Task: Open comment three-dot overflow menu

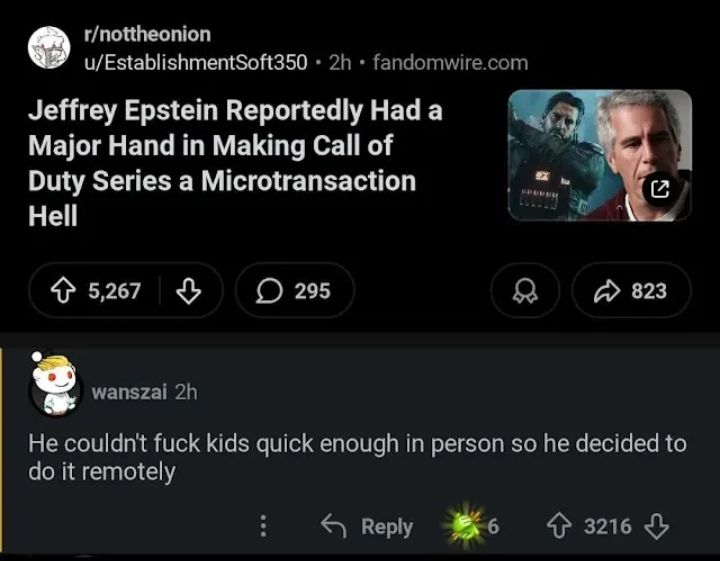Action: 263,527
